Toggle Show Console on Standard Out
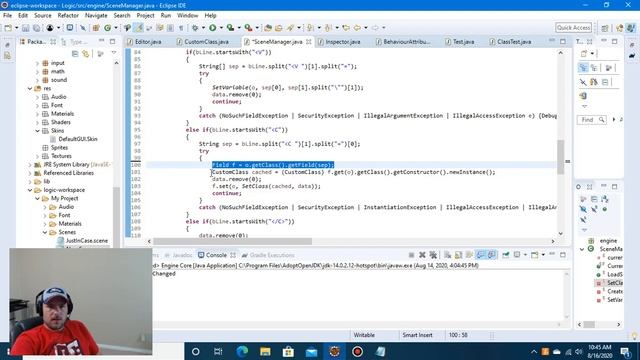640x360 pixels. pos(481,255)
